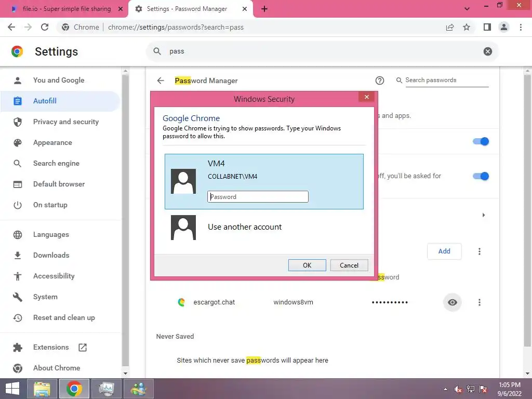Click the browser forward arrow
Screen dimensions: 532x399
point(28,27)
